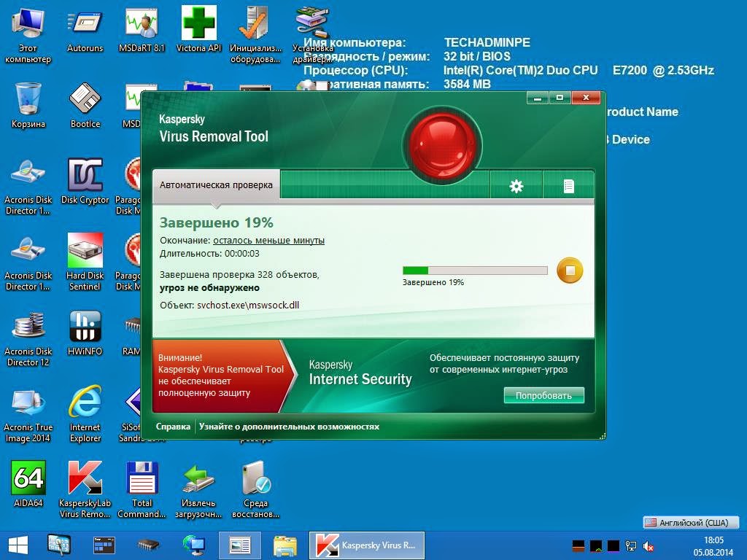Open Kaspersky settings via the gear icon
The height and width of the screenshot is (560, 747).
click(x=516, y=186)
